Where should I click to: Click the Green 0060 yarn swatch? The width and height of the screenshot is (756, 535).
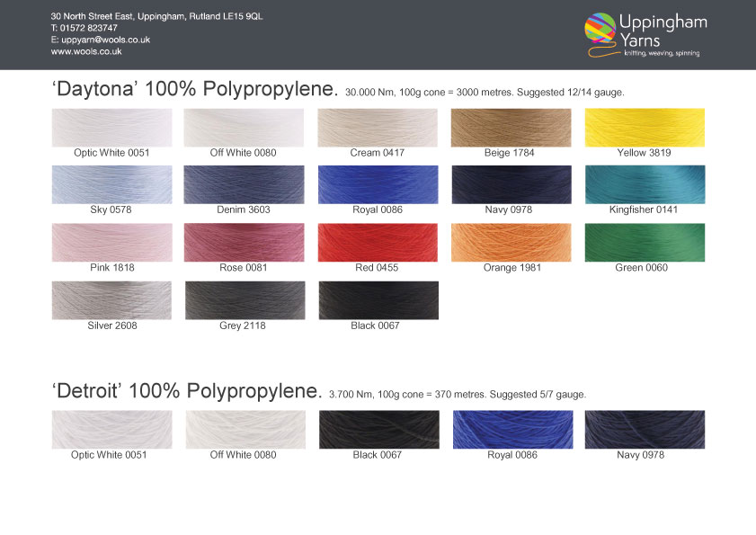point(645,242)
